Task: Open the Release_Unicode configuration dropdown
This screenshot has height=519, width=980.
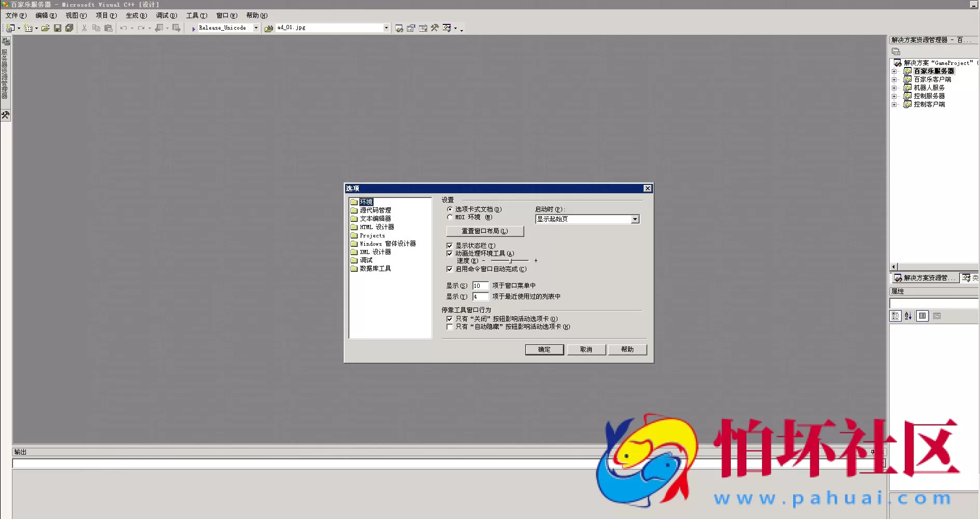Action: coord(256,28)
